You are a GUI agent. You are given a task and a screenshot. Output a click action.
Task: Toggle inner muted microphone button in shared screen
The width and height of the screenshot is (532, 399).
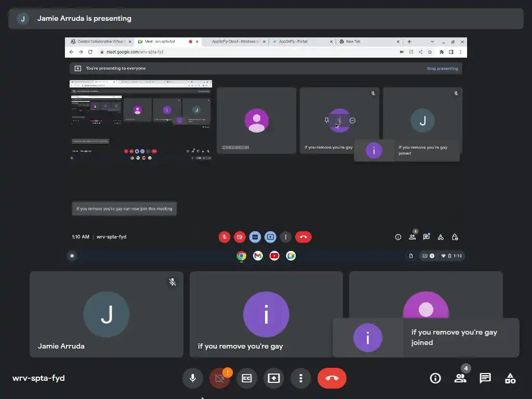click(x=224, y=237)
